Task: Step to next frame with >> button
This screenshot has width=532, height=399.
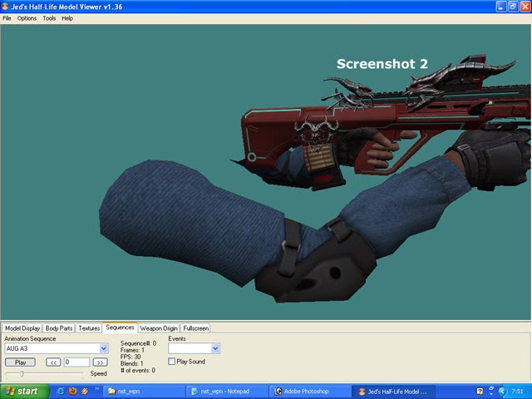Action: tap(100, 362)
